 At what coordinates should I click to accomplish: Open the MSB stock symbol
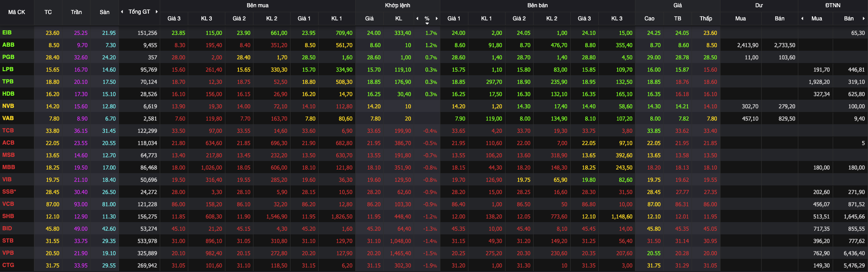point(8,155)
